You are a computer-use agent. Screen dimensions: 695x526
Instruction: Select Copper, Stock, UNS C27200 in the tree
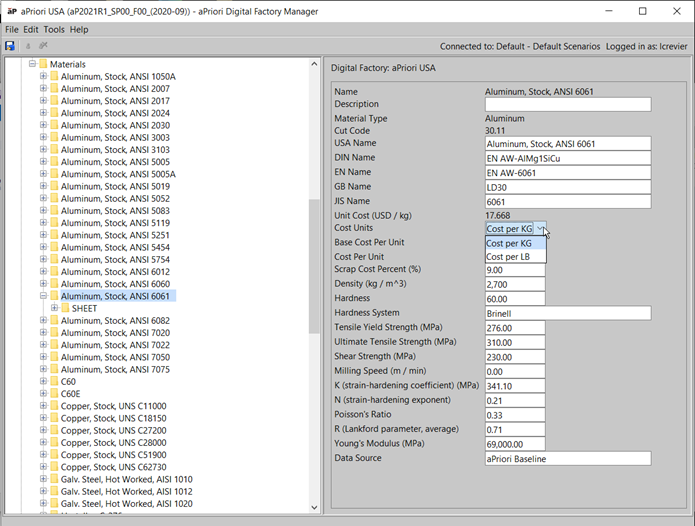pos(113,430)
